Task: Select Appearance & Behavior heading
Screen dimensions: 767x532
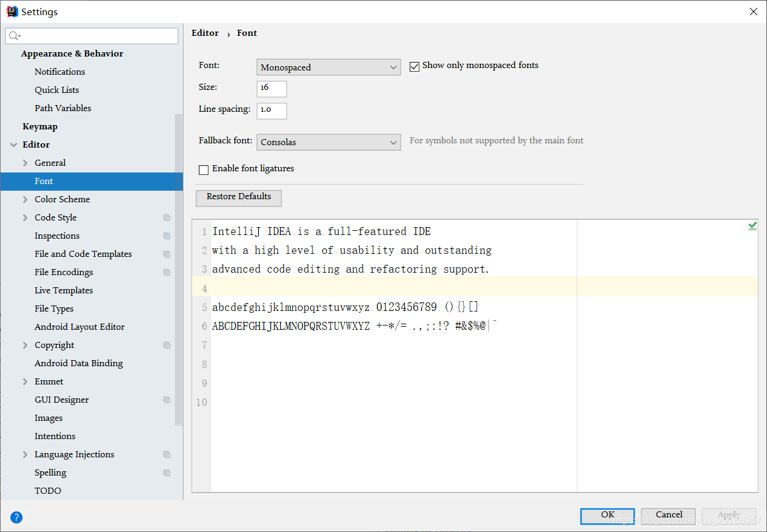Action: [x=72, y=53]
